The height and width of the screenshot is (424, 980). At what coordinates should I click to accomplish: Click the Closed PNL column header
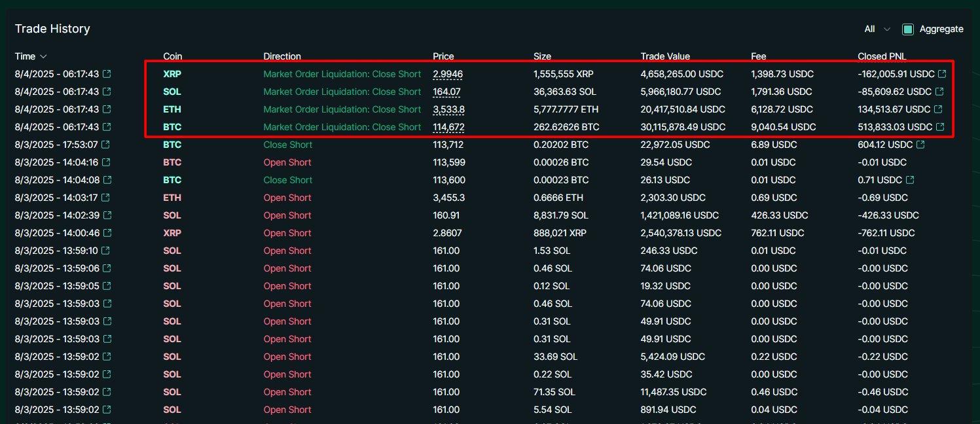pyautogui.click(x=882, y=56)
